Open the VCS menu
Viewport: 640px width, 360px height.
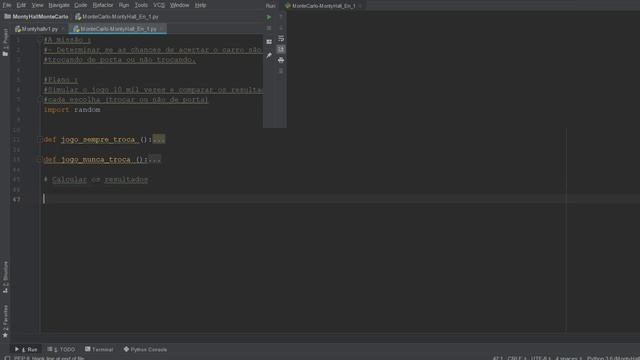click(159, 5)
